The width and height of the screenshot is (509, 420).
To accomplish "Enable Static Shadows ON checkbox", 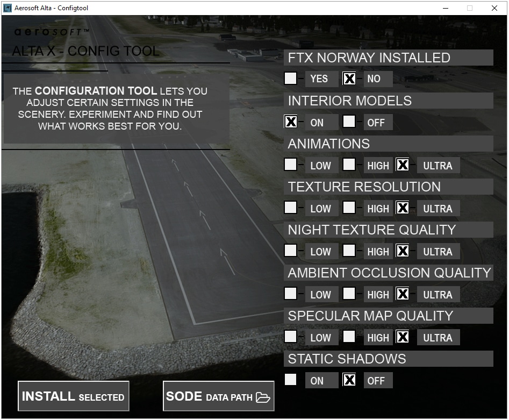I will point(290,380).
